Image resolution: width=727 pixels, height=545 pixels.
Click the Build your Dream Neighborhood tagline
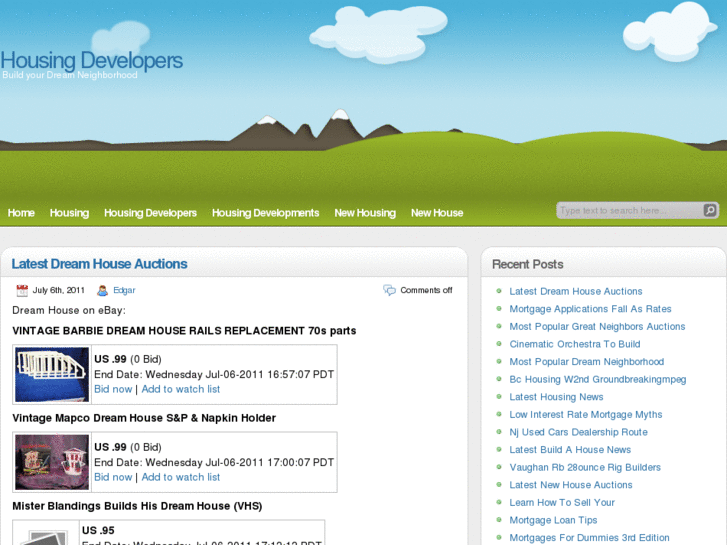coord(70,75)
